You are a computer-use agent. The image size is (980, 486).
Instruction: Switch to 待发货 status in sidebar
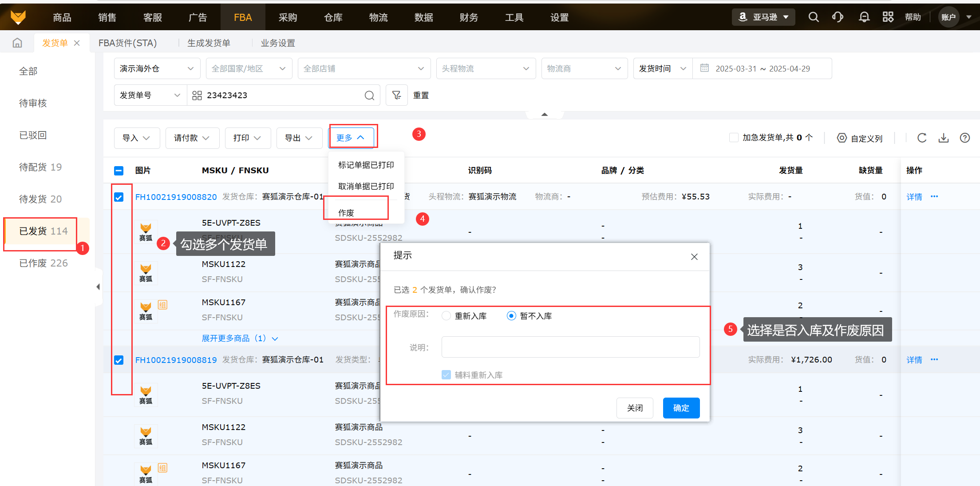(40, 199)
